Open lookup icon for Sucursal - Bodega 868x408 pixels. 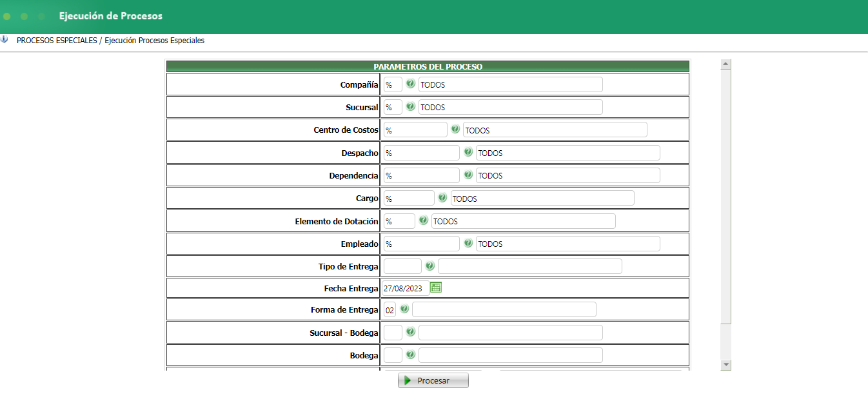[x=411, y=332]
